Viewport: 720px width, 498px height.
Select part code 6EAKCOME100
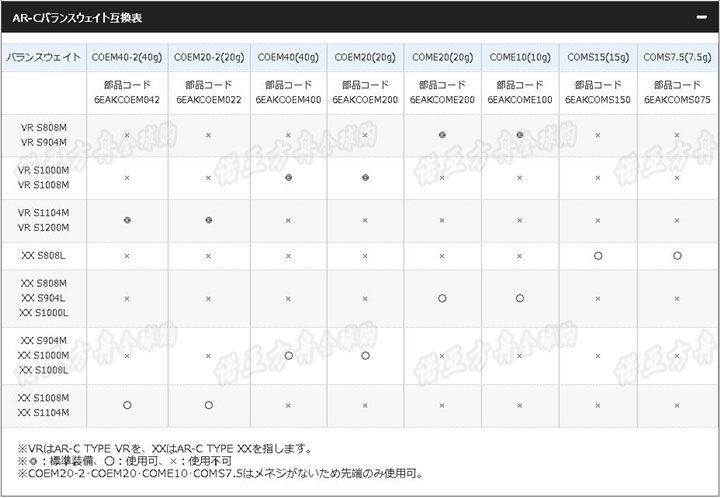tap(520, 100)
